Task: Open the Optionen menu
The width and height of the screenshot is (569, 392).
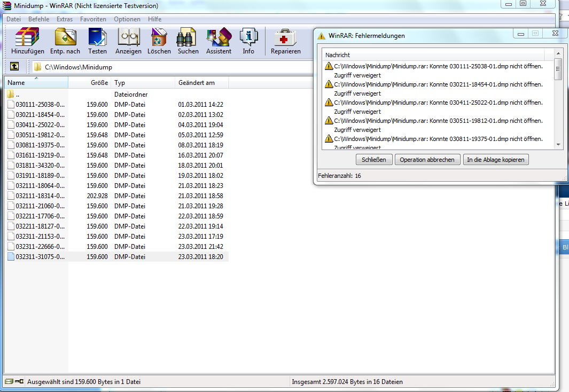Action: click(x=127, y=19)
